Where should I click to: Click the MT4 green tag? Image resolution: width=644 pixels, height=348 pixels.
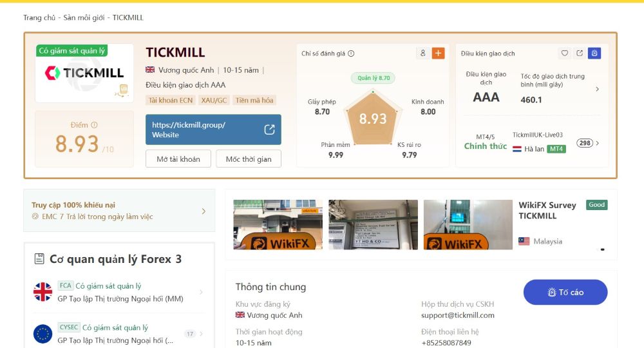[x=556, y=149]
